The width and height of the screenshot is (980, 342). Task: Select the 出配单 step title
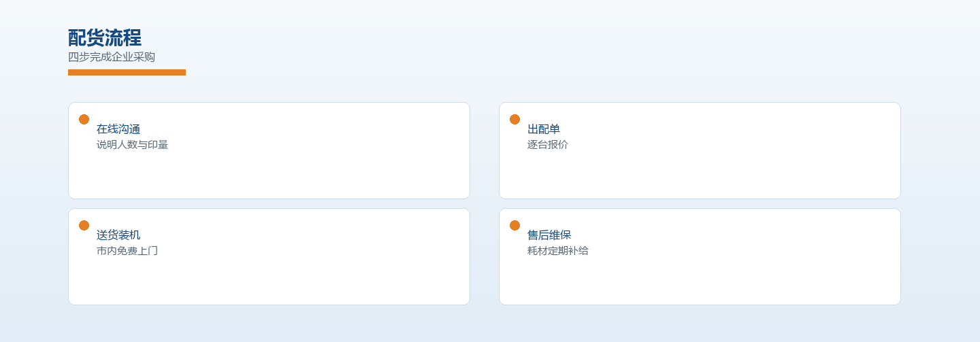[x=544, y=129]
